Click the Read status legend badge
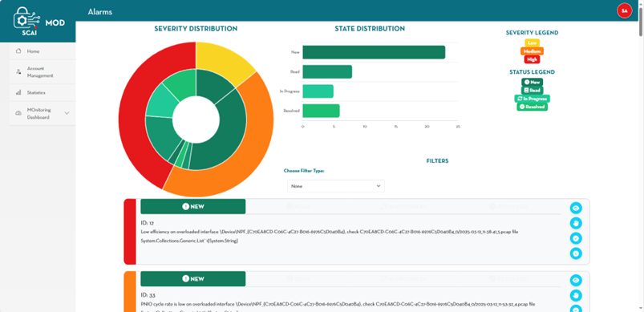This screenshot has height=312, width=644. (533, 91)
